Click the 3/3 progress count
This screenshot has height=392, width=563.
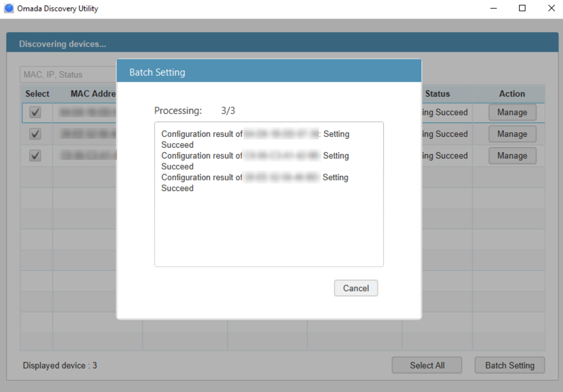point(228,111)
